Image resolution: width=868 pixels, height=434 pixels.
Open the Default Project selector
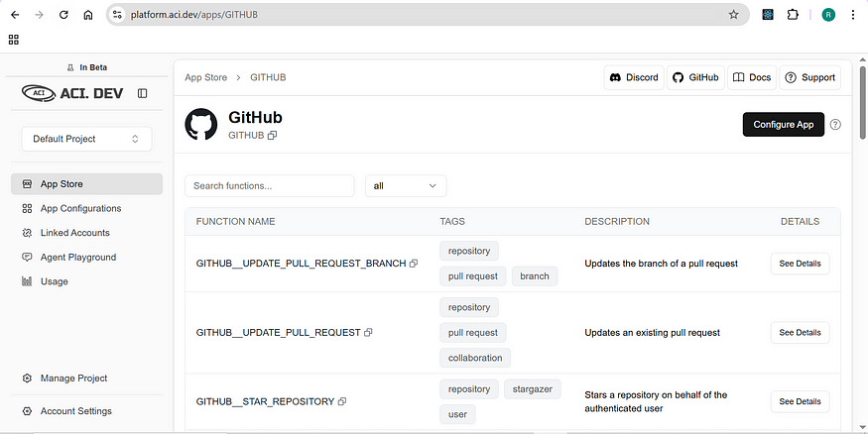tap(86, 139)
